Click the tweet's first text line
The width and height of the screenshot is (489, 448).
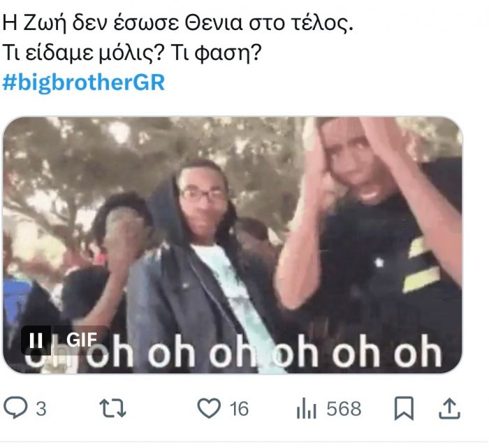(x=177, y=24)
